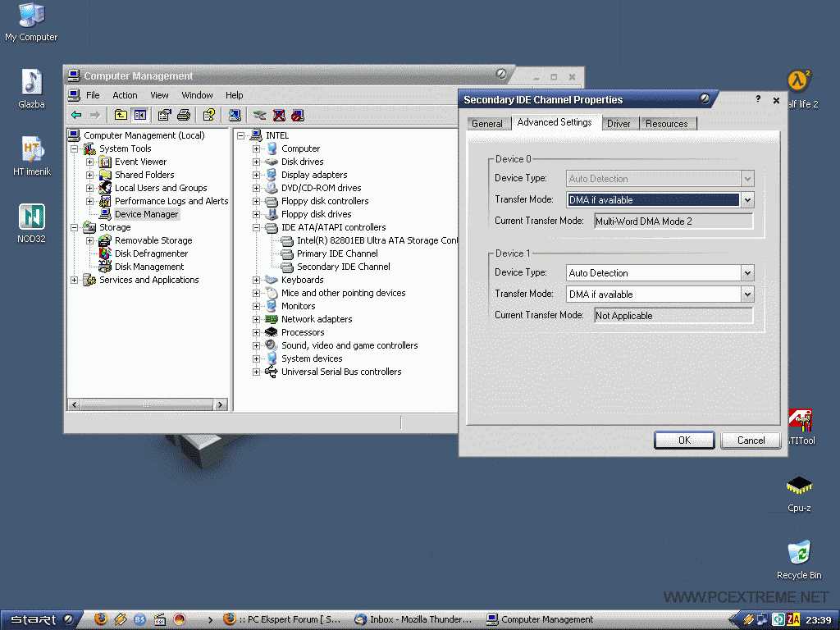The image size is (840, 630).
Task: Click the Print toolbar icon
Action: click(x=184, y=115)
